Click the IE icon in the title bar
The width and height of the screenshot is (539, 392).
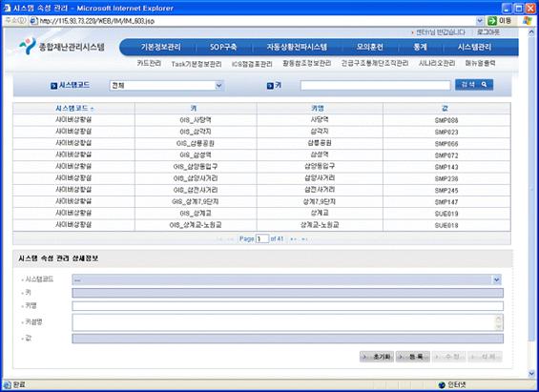point(7,8)
